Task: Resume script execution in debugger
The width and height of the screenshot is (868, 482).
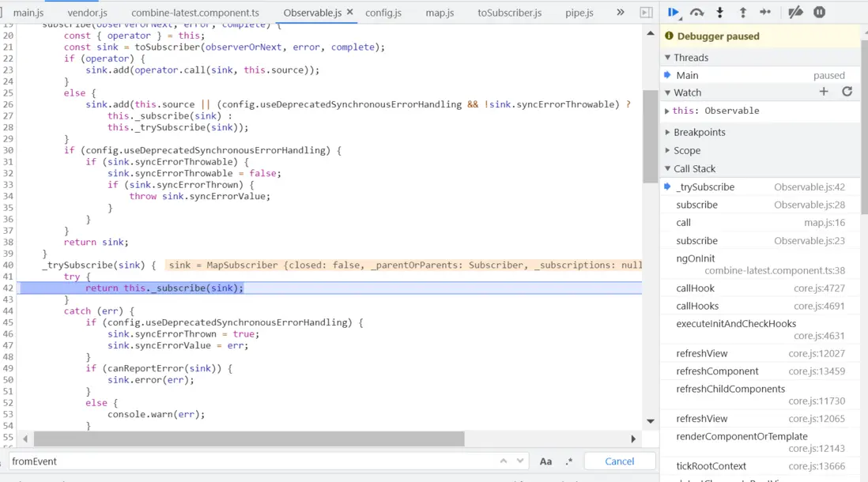Action: point(673,12)
